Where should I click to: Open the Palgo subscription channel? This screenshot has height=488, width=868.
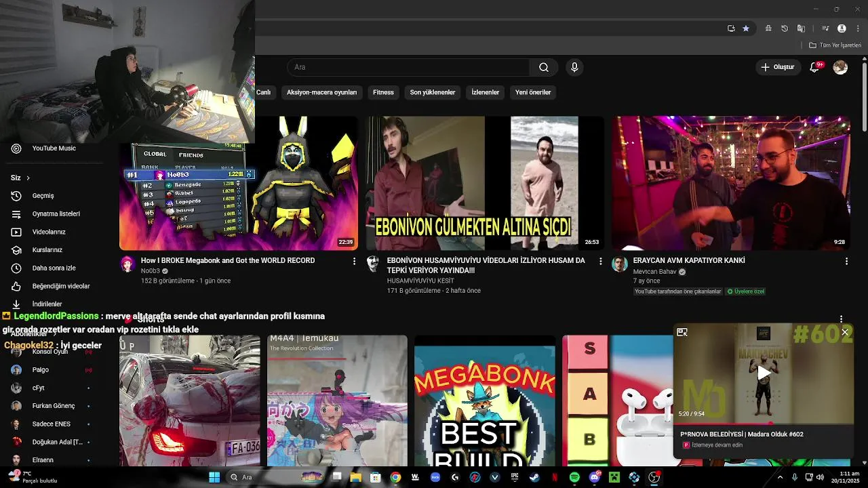point(54,370)
